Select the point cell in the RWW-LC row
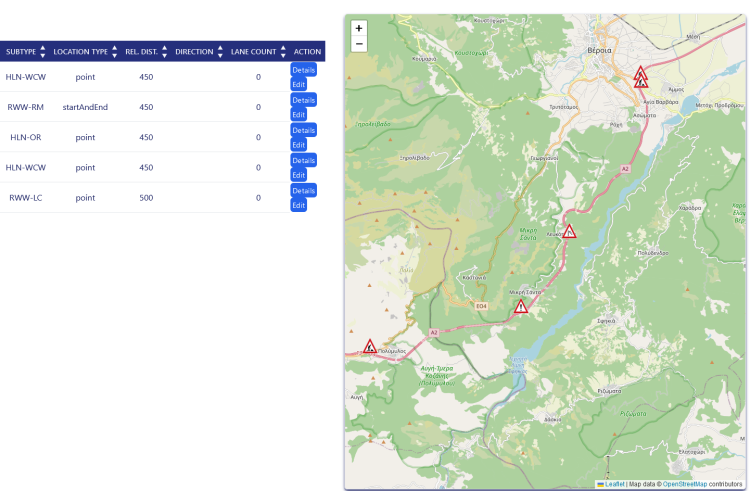 coord(85,198)
